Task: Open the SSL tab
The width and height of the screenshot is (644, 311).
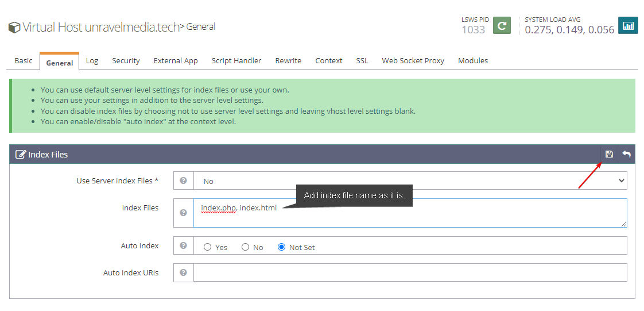Action: click(362, 60)
